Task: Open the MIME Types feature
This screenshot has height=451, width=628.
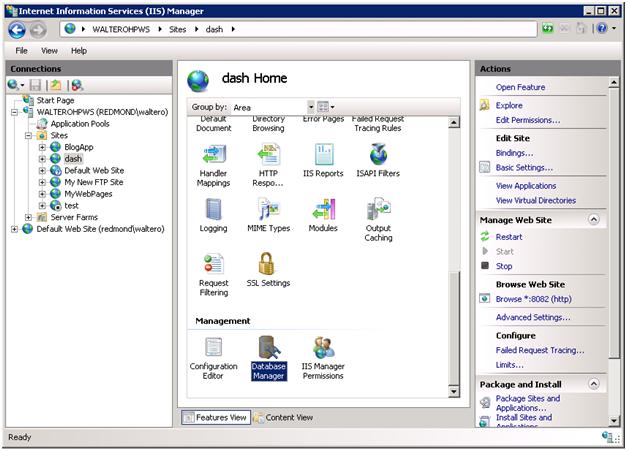Action: (x=268, y=216)
